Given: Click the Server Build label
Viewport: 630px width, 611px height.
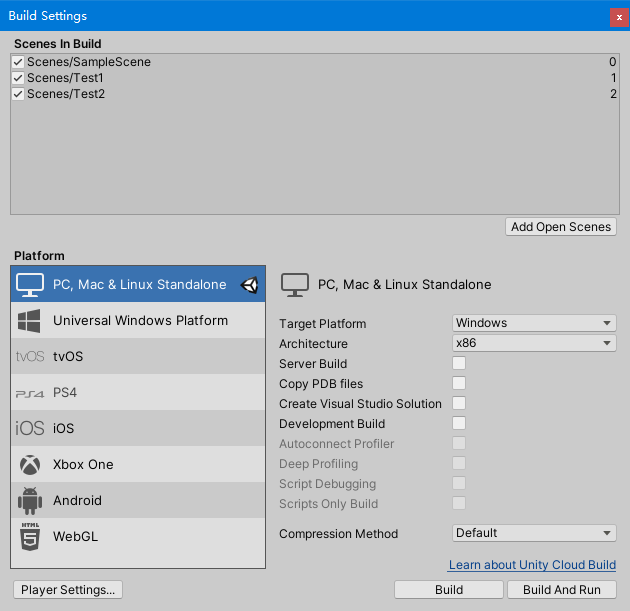Looking at the screenshot, I should [x=313, y=364].
